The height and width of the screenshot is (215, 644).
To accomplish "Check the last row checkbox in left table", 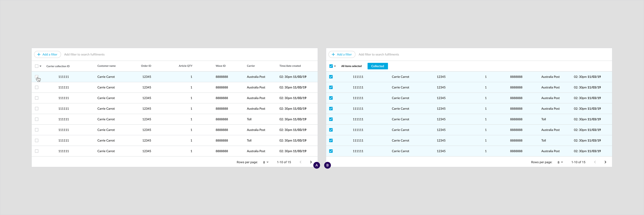I will click(37, 151).
